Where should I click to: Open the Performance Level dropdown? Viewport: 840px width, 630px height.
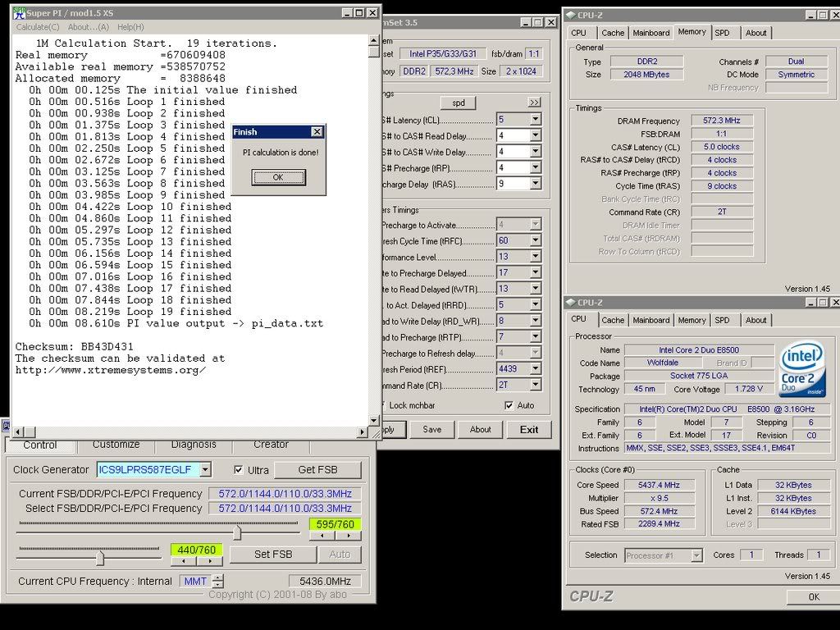535,257
